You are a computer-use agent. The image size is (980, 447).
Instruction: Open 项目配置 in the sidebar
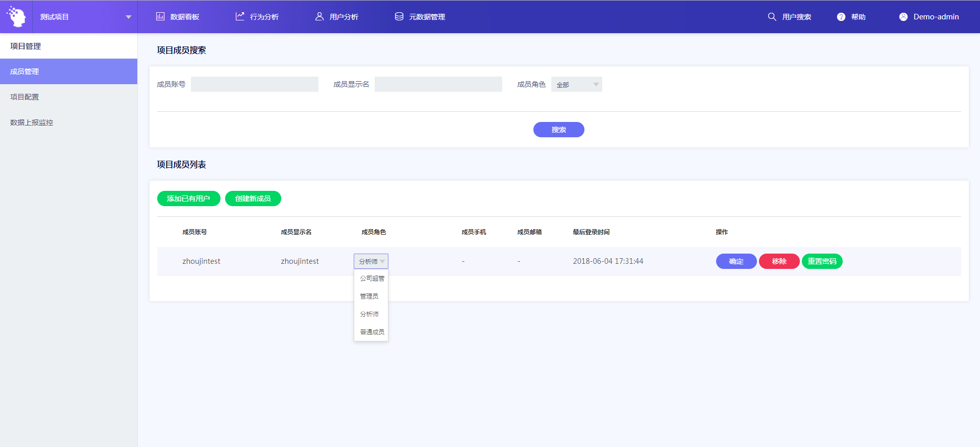(24, 97)
